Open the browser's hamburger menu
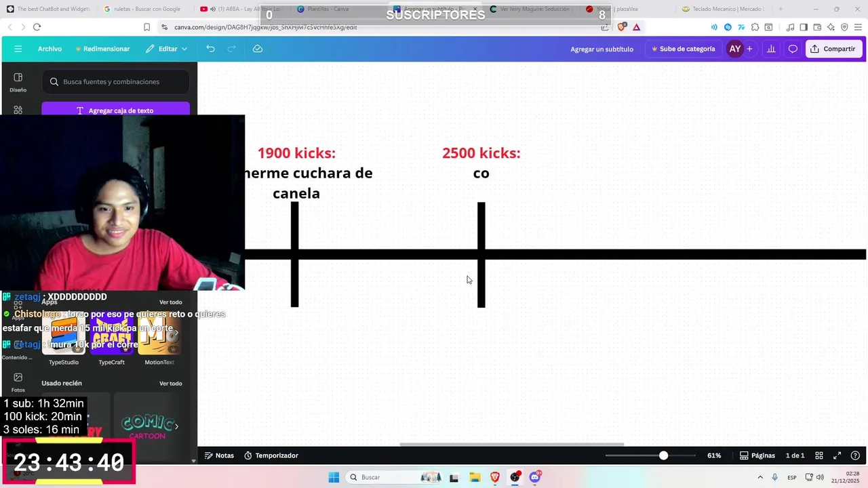This screenshot has height=488, width=868. click(x=858, y=27)
